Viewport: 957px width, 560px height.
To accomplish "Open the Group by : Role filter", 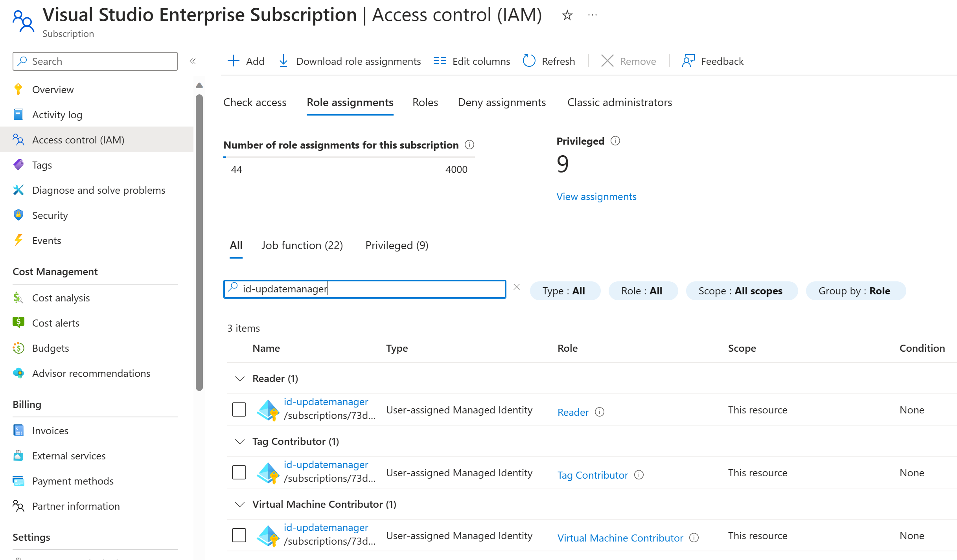I will [856, 291].
